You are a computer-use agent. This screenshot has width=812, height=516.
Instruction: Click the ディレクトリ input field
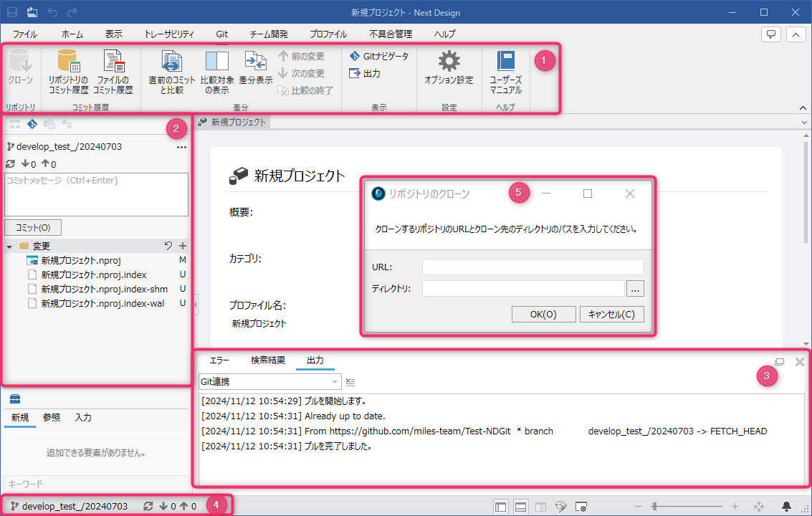click(523, 289)
